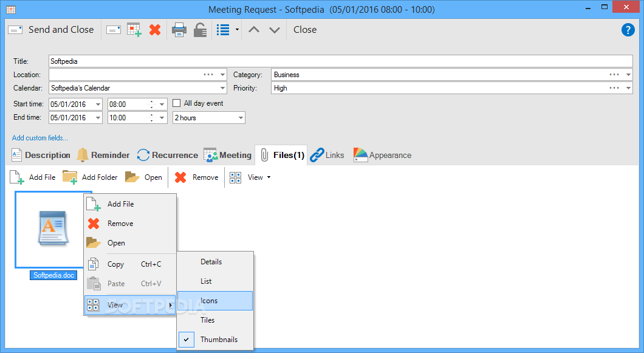644x353 pixels.
Task: Select Tiles view in submenu
Action: 215,320
